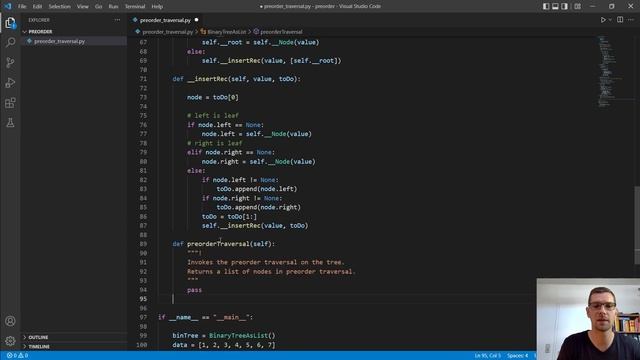Click the '# left is leaf' comment

[x=213, y=116]
